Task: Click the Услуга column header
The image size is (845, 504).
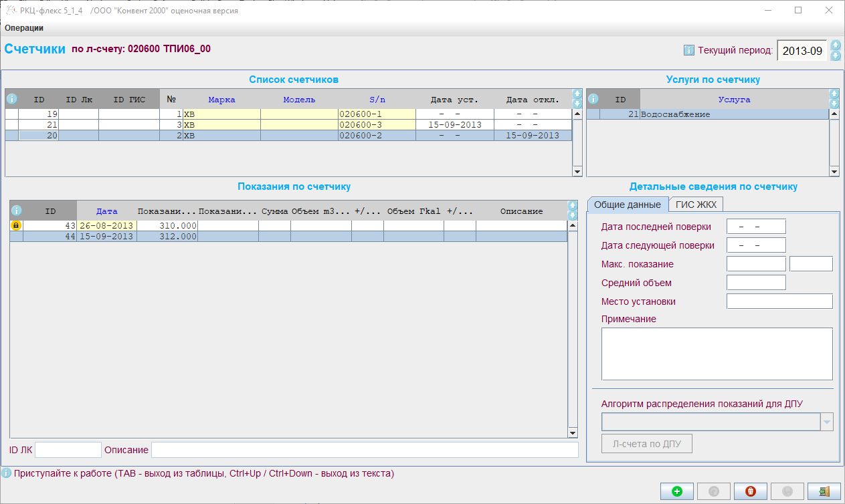Action: click(734, 100)
